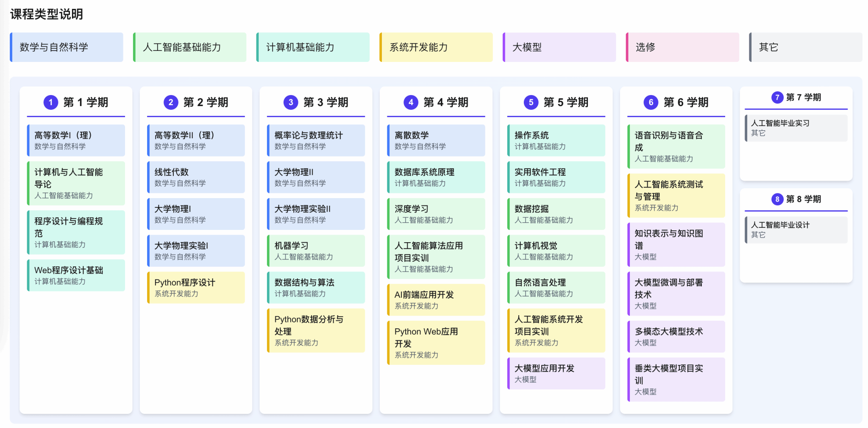Click the semester 6 number badge
The height and width of the screenshot is (428, 868).
651,102
